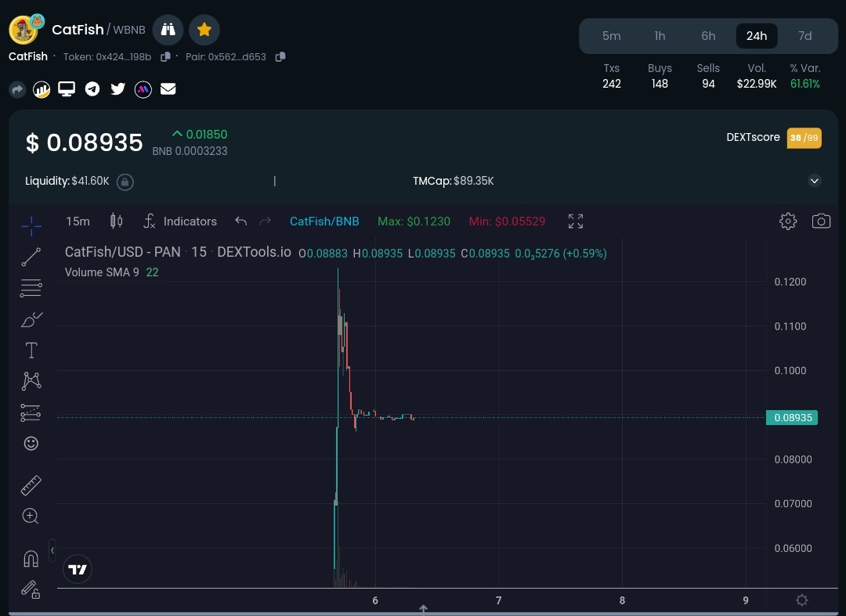Toggle lock all drawing tools

coord(31,589)
